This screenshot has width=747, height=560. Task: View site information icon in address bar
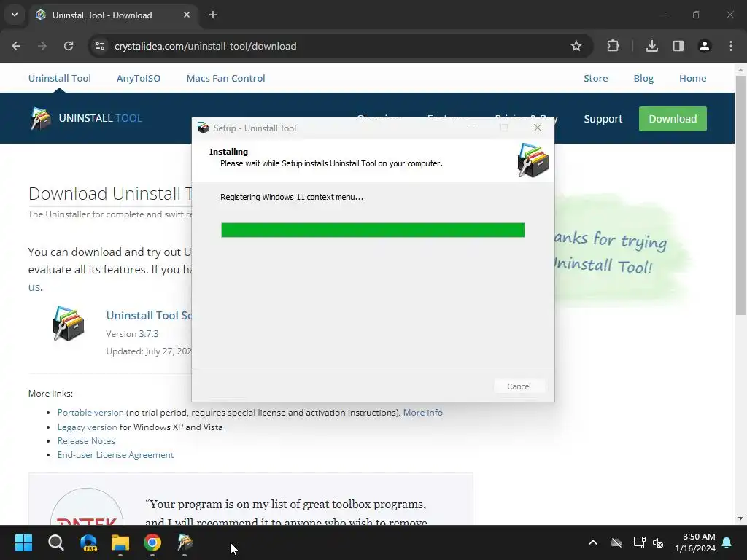point(100,46)
